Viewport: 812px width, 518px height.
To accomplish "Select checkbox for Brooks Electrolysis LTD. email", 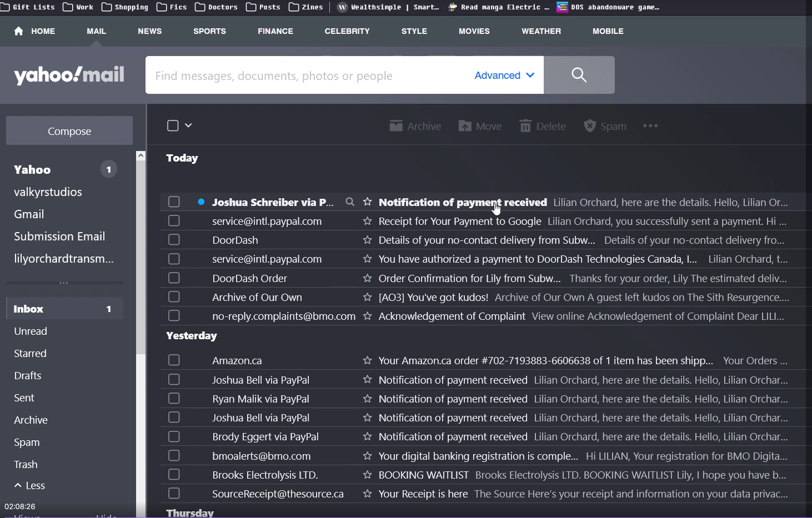I will click(x=174, y=475).
